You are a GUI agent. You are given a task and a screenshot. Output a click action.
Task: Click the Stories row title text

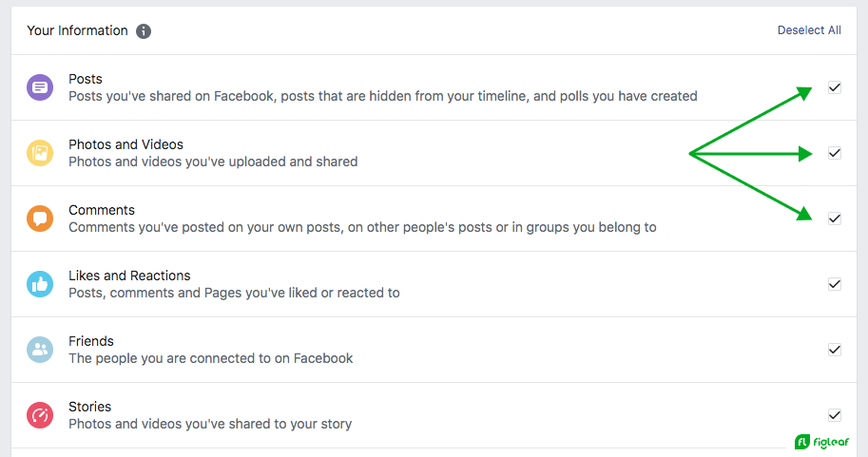89,407
